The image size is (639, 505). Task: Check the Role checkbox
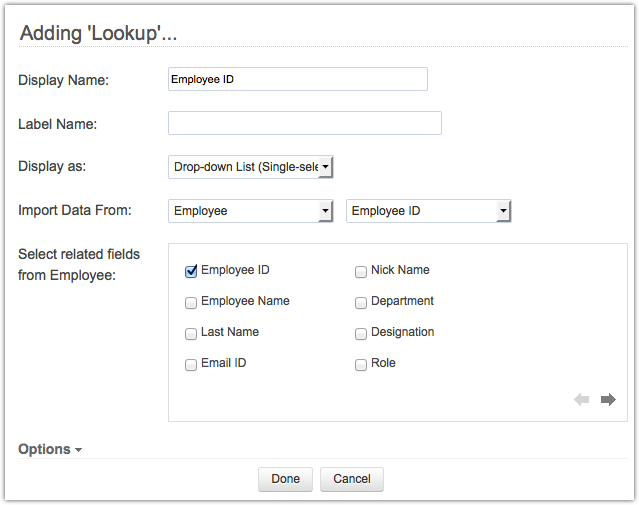[x=361, y=365]
